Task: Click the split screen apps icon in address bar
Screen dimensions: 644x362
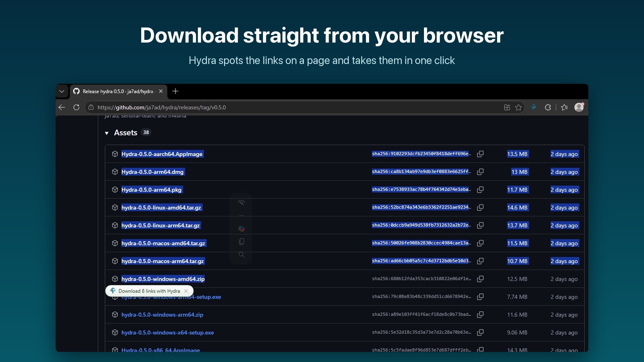Action: [507, 107]
